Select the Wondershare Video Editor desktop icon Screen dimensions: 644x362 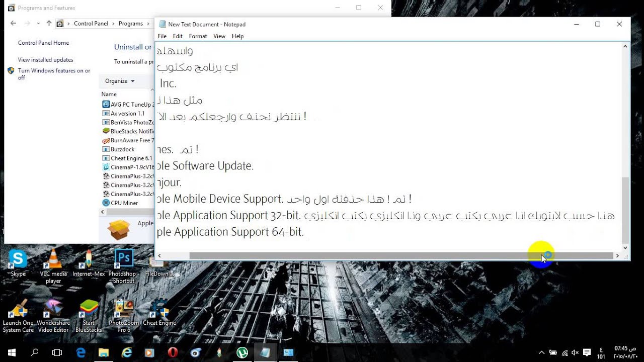click(53, 316)
